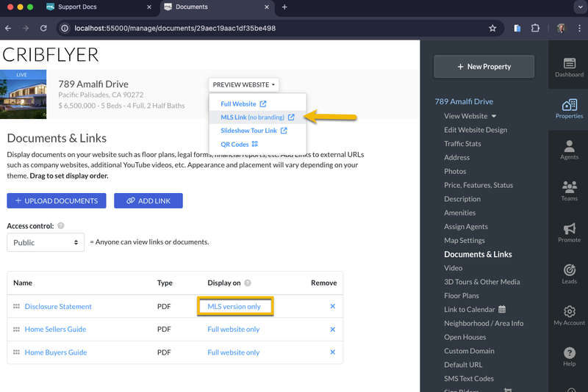Screen dimensions: 588x392
Task: Open the browser tab list chevron
Action: point(580,7)
